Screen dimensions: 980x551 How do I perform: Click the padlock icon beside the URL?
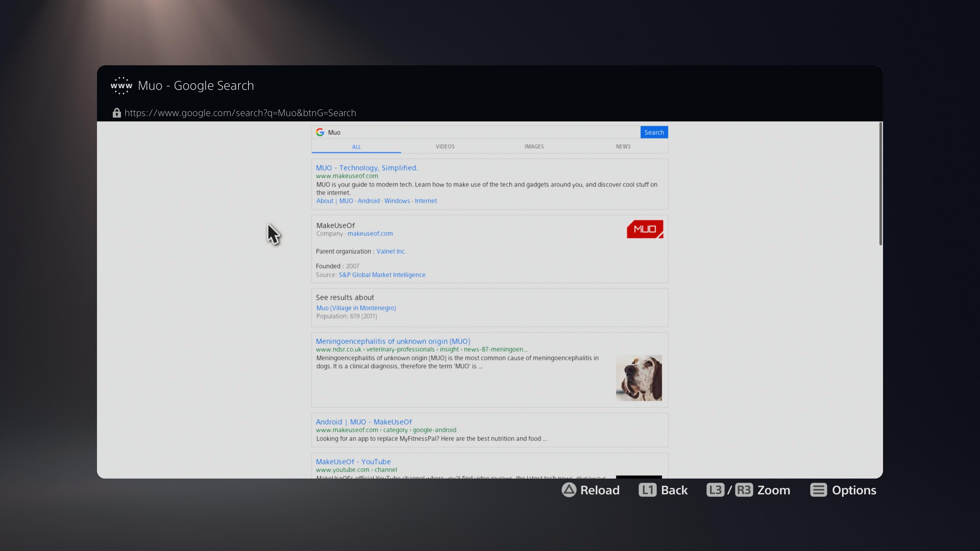coord(116,112)
